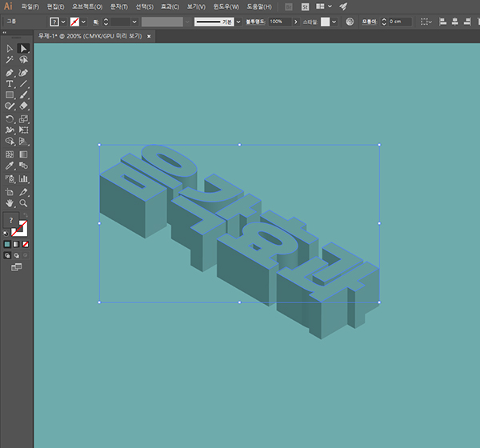This screenshot has width=480, height=448.
Task: Open Adobe Bridge via Br icon
Action: click(x=288, y=6)
